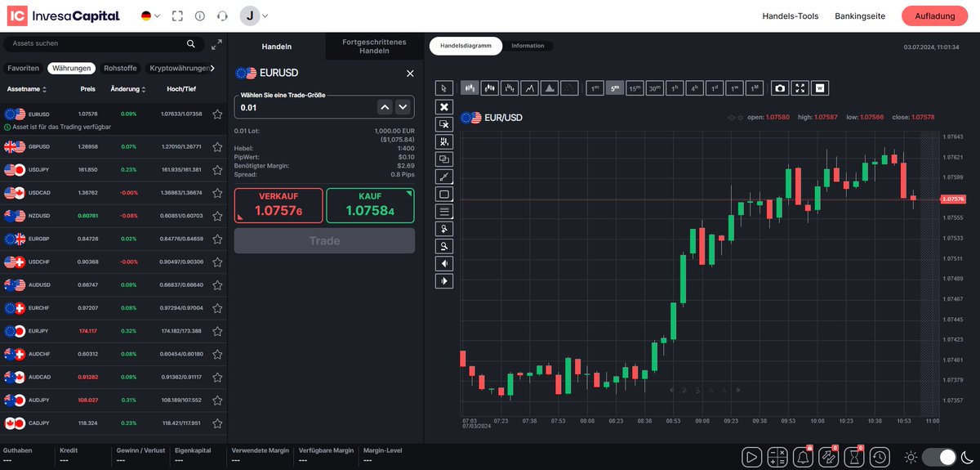Select the rectangle shape drawing tool
Image resolution: width=980 pixels, height=470 pixels.
click(x=443, y=194)
